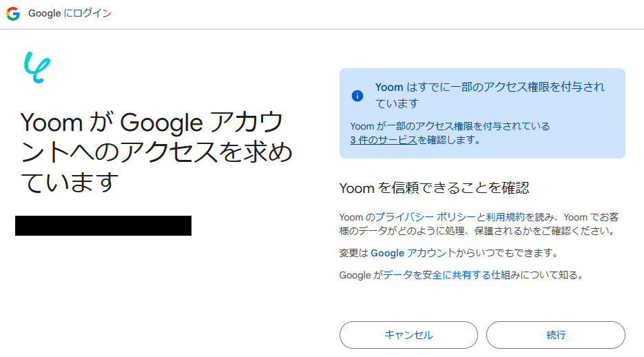
Task: Click the teal Yoom app logo
Action: (x=37, y=67)
